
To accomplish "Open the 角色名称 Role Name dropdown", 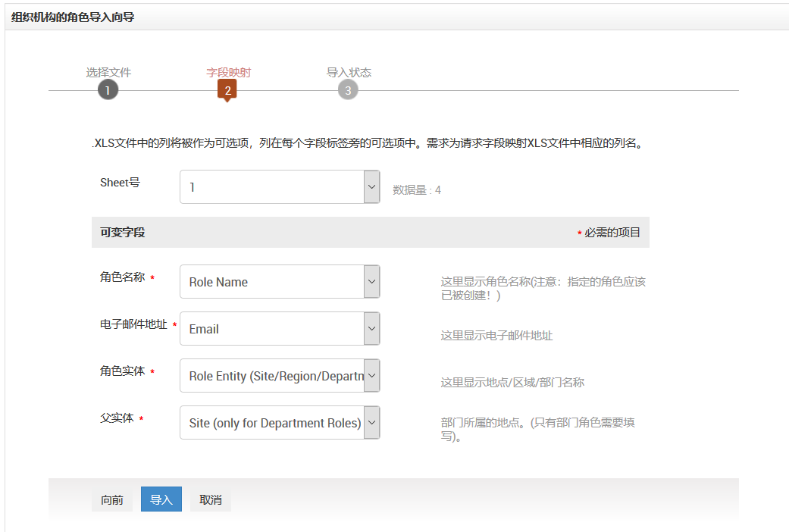I will click(x=280, y=281).
